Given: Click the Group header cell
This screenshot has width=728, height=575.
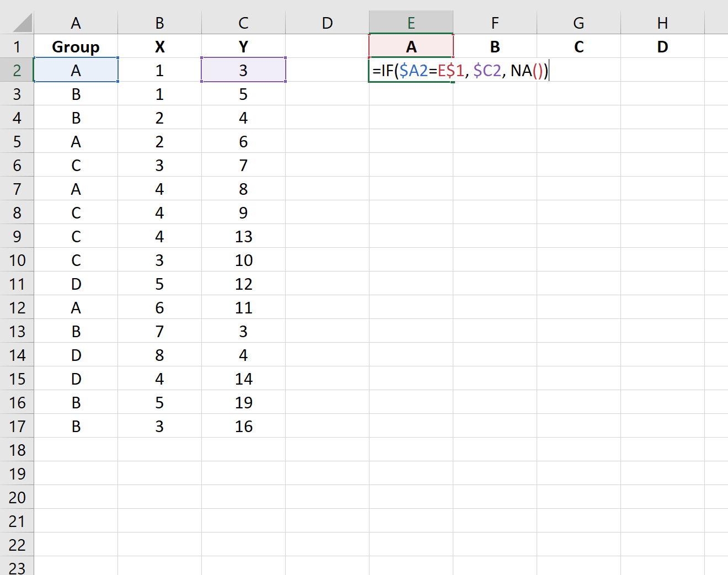Looking at the screenshot, I should 76,46.
